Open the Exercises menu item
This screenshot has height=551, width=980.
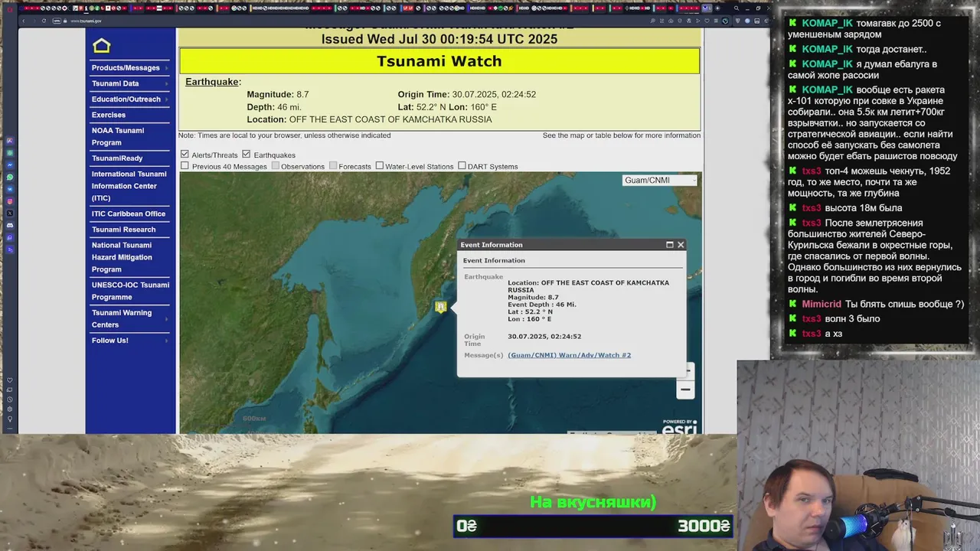109,115
